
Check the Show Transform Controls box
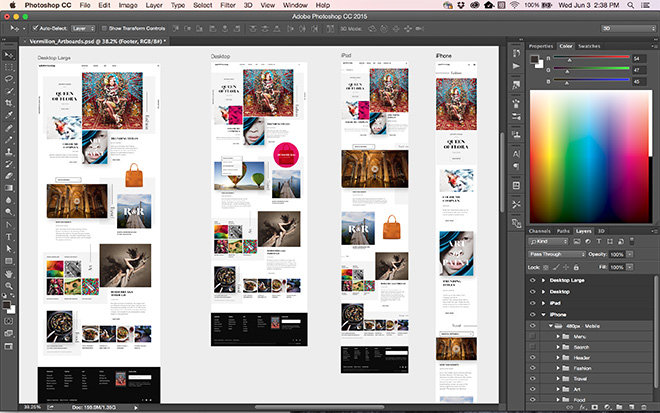pos(102,29)
